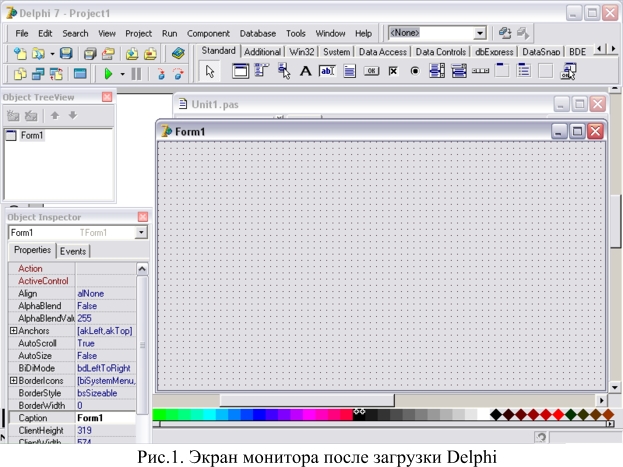Select Form1 in the Object TreeView
623x467 pixels.
[x=32, y=136]
